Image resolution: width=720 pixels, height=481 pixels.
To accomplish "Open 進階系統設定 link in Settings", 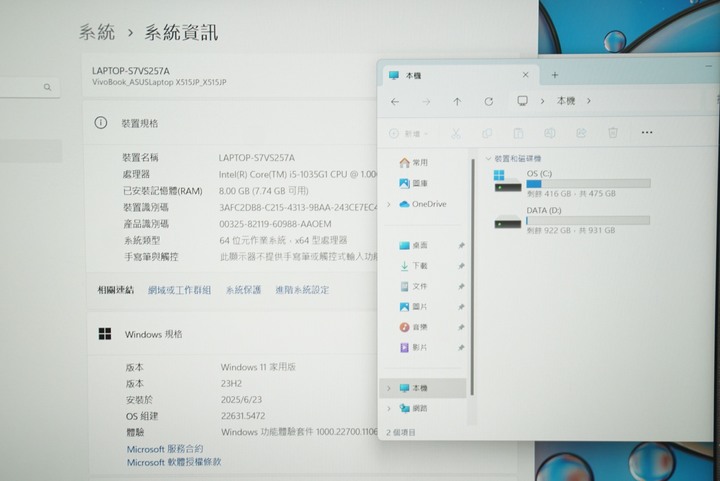I will pos(302,290).
